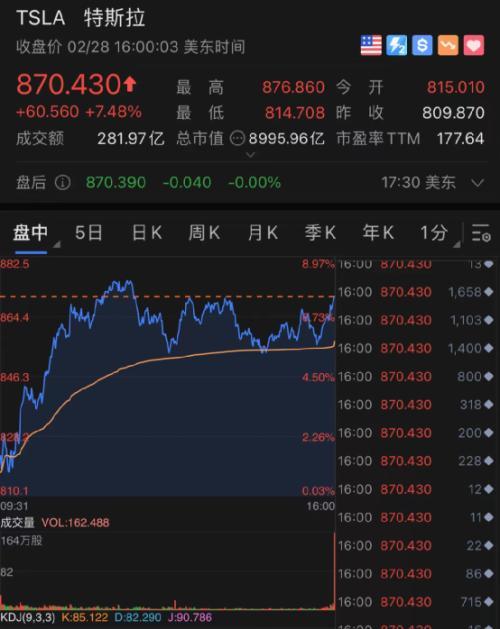Screen dimensions: 500x629
Task: Tap the volume bar chart area
Action: pos(168,572)
